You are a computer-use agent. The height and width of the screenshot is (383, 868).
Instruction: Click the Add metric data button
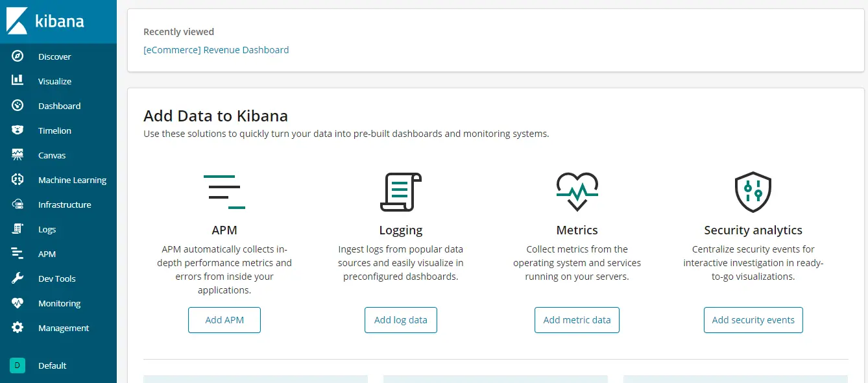click(577, 320)
